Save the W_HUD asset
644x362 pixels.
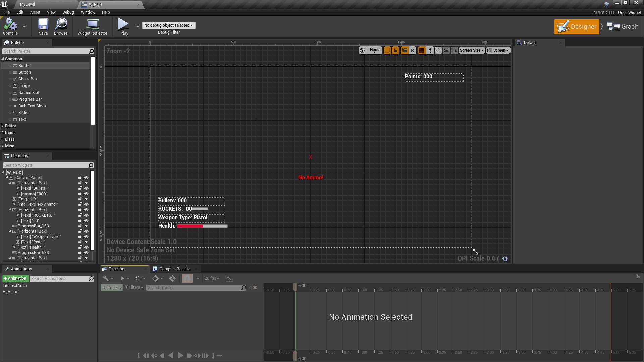click(x=43, y=26)
